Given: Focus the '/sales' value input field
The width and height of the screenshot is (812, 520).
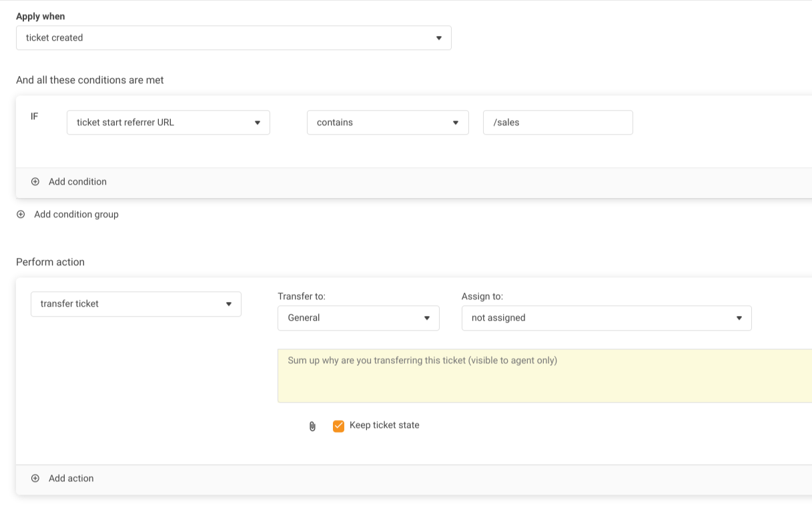Looking at the screenshot, I should (557, 123).
